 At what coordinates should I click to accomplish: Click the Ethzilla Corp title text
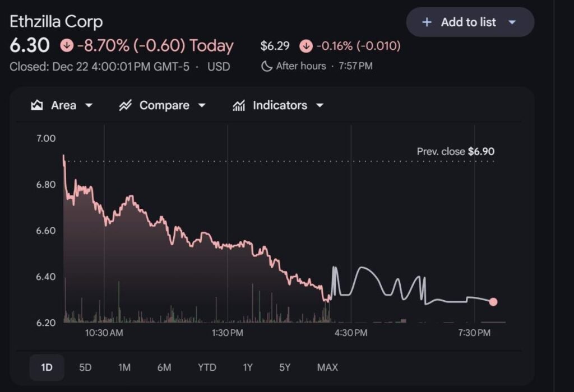57,21
